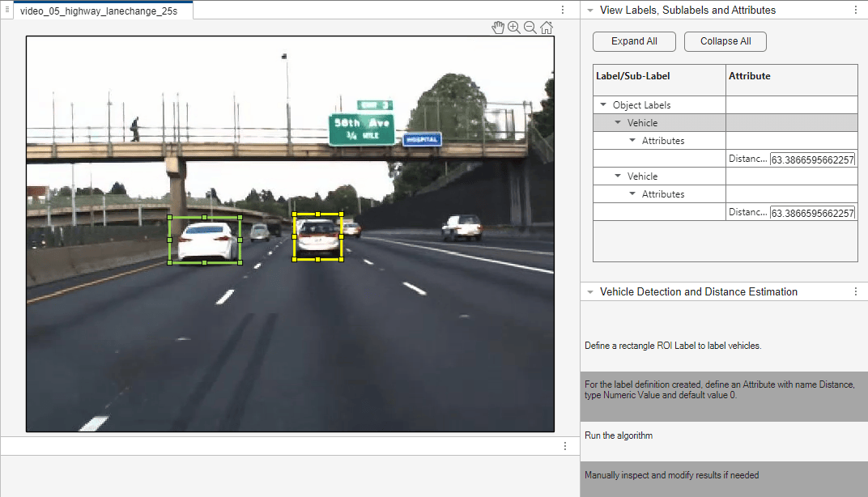
Task: Select the green bounding box around white car
Action: [x=205, y=240]
